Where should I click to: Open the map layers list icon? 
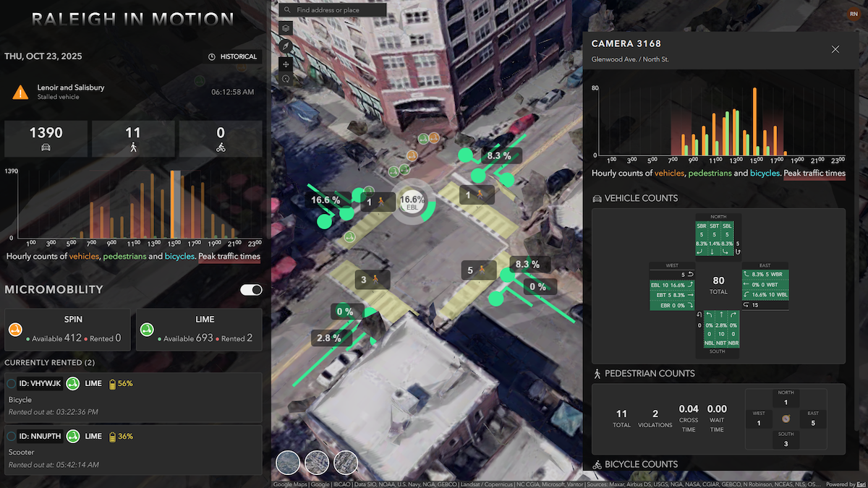click(x=286, y=28)
